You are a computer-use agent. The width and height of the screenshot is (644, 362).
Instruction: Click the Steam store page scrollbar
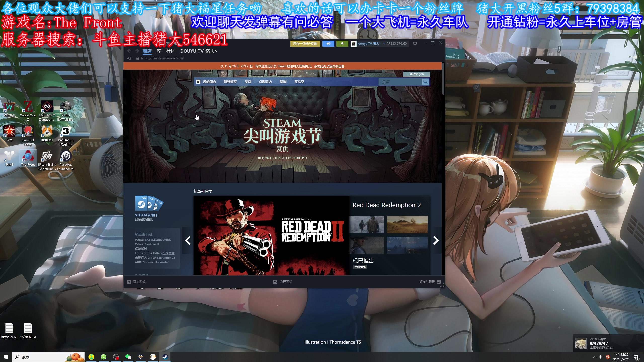click(x=443, y=79)
